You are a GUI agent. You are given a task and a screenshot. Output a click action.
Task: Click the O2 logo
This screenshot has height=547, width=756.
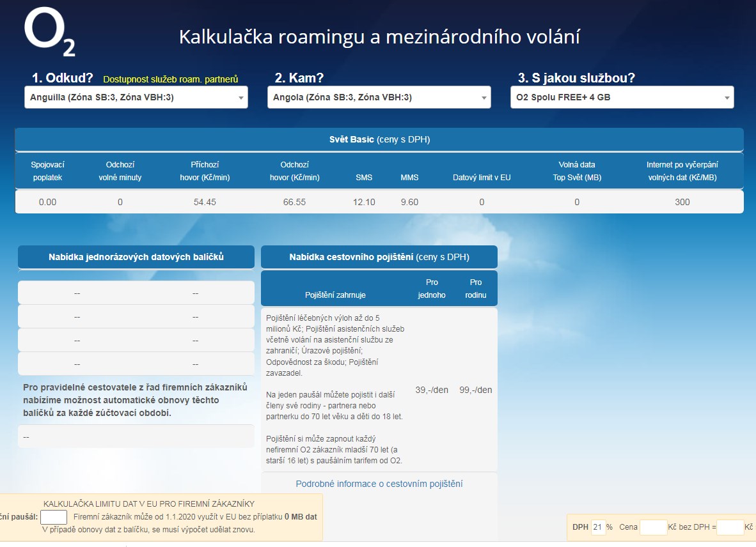(x=49, y=34)
